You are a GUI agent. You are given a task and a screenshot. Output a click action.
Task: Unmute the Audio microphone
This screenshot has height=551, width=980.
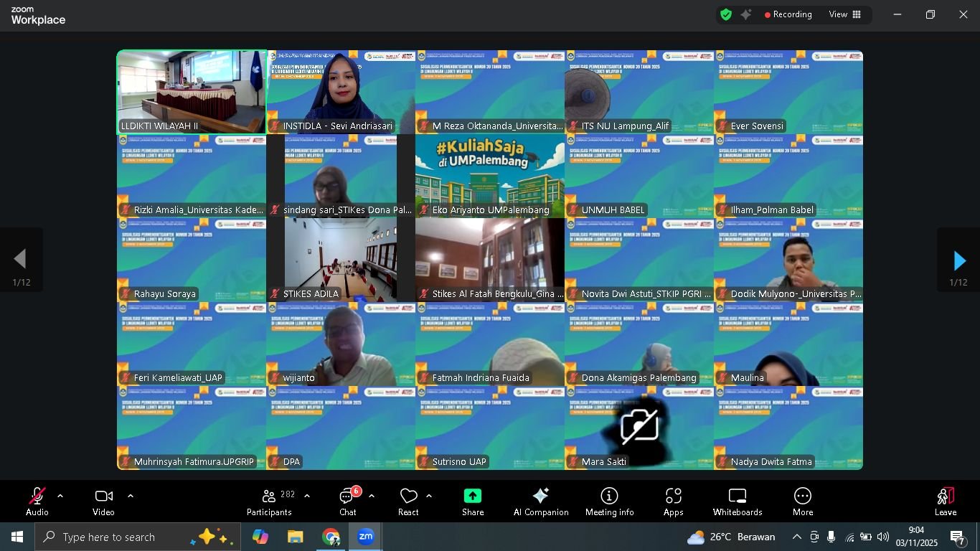pyautogui.click(x=37, y=501)
